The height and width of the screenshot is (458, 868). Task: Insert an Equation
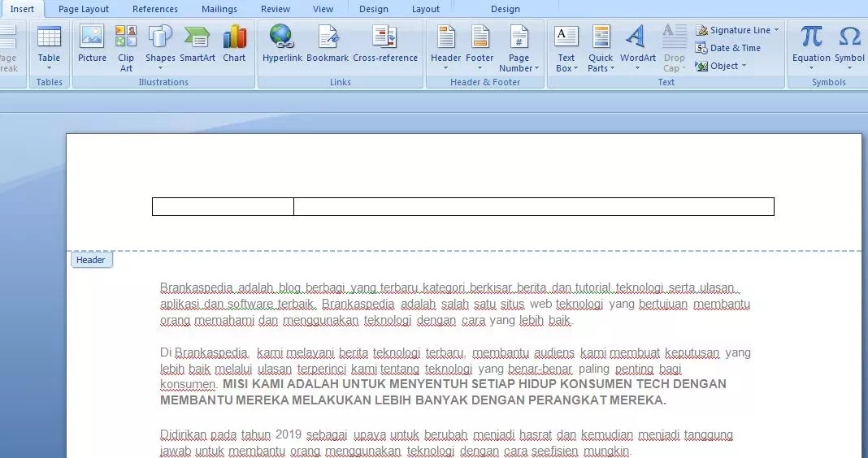811,48
